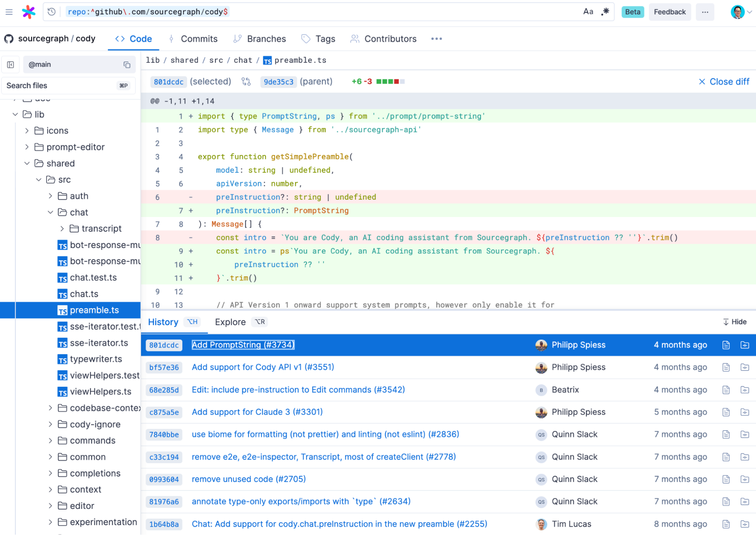View file at commit 7840bbe icon
This screenshot has width=756, height=535.
(x=726, y=435)
